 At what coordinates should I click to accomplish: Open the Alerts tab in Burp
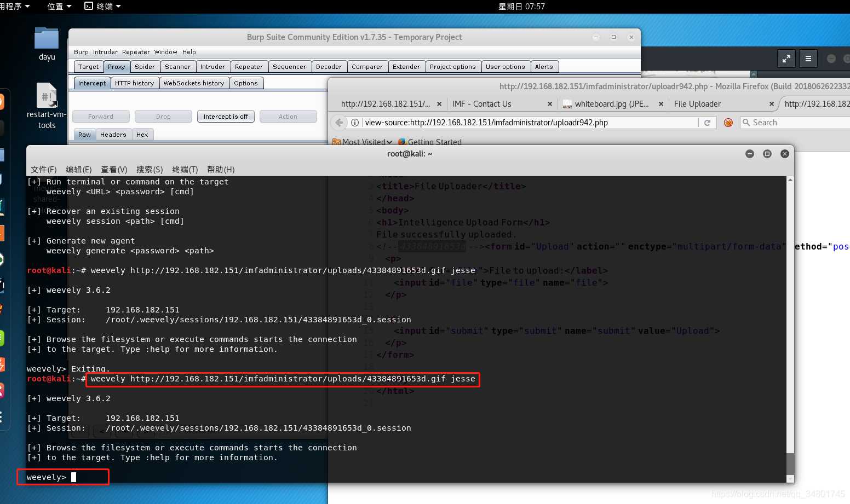(544, 67)
